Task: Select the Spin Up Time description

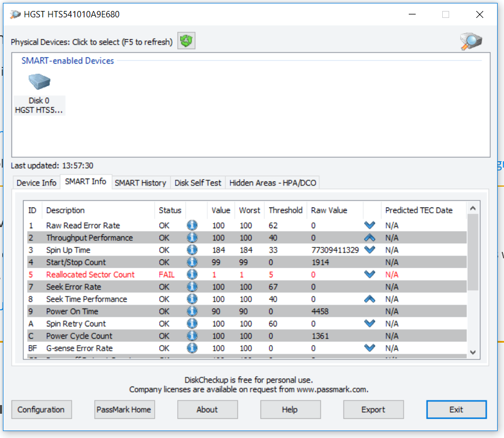Action: (x=68, y=250)
